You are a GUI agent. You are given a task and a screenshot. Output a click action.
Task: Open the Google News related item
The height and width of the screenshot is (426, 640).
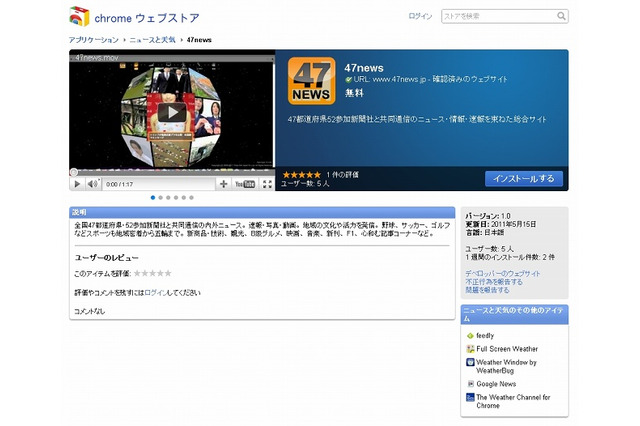click(496, 384)
